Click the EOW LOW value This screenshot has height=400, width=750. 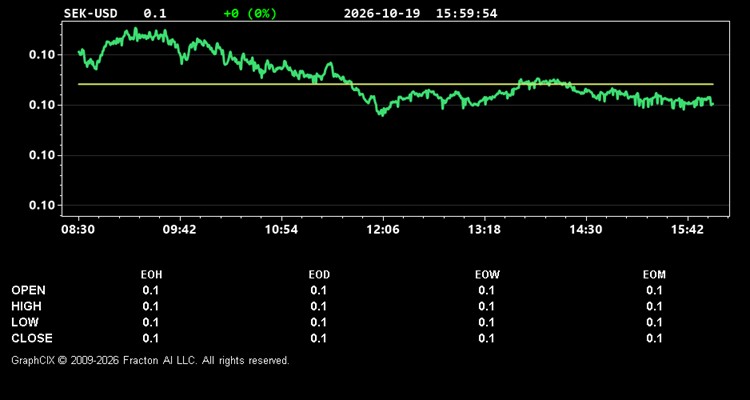[486, 322]
